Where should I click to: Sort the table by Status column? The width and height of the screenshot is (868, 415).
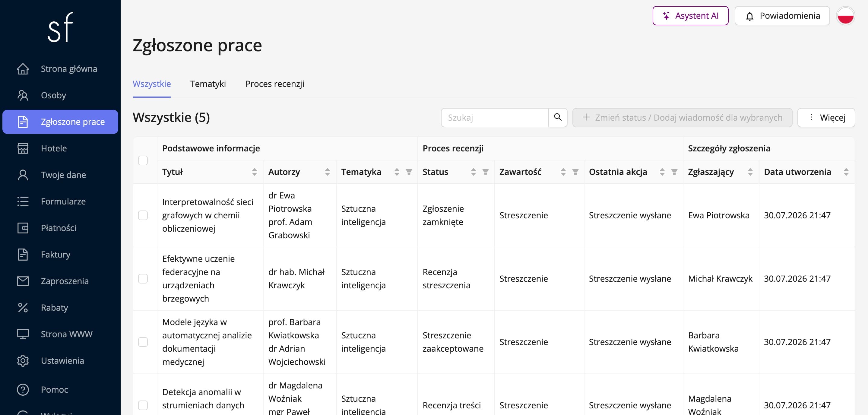[474, 172]
